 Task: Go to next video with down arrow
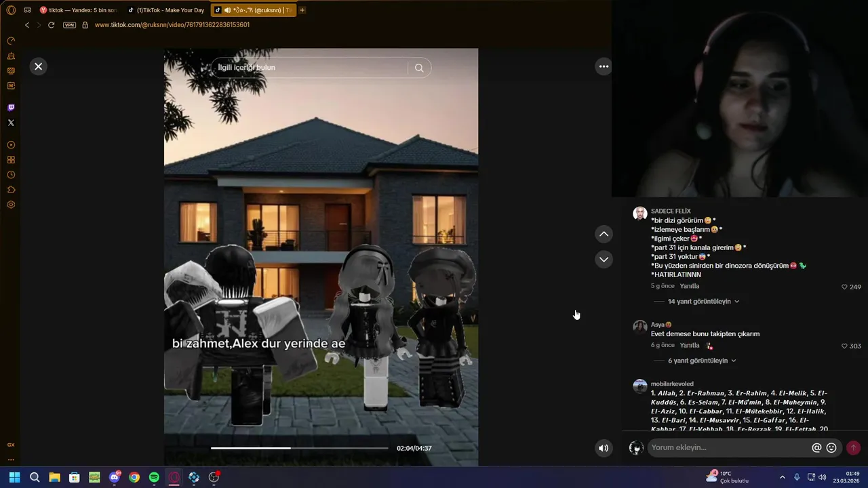[x=604, y=260]
